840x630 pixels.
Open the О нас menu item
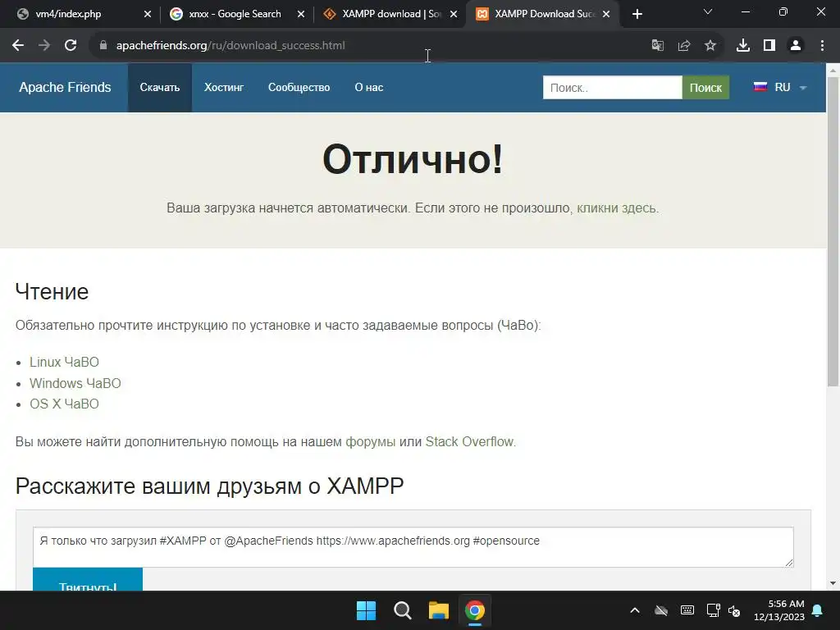click(369, 87)
